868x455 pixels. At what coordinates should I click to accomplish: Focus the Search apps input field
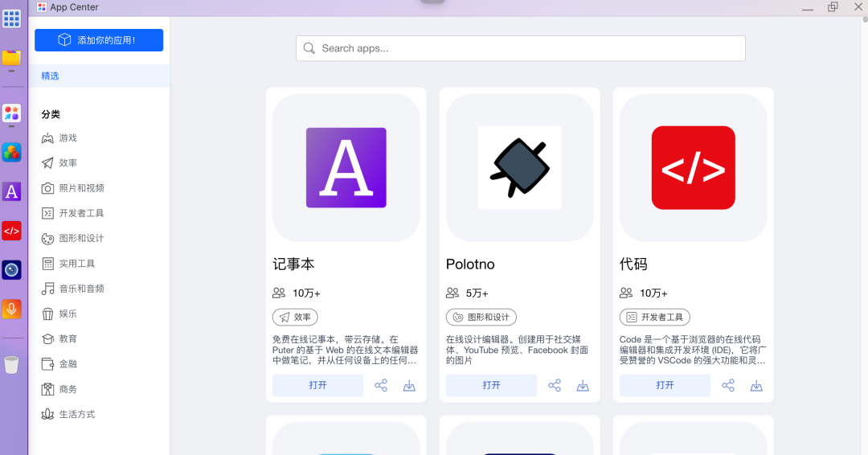tap(520, 48)
